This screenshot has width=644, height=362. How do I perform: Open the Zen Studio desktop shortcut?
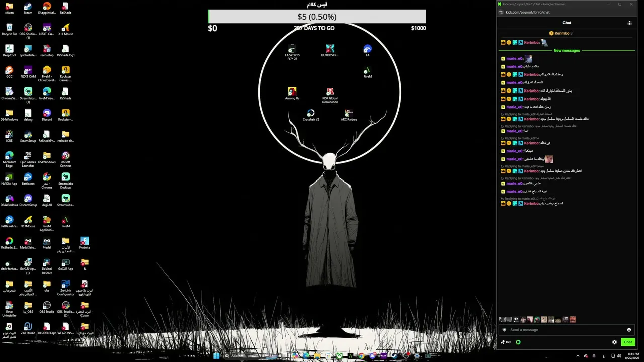tap(28, 329)
